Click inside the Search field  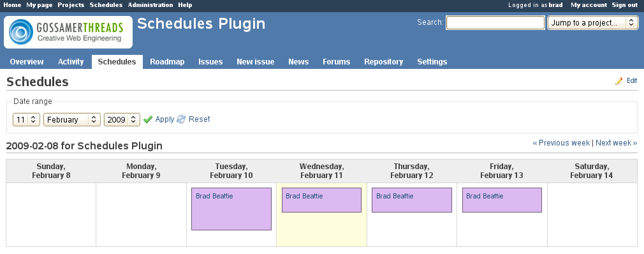click(x=495, y=22)
